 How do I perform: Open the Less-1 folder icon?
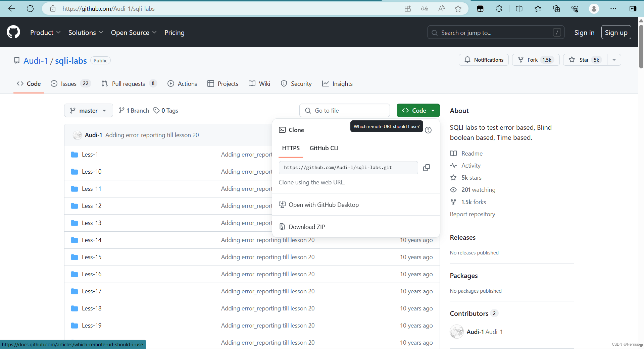coord(75,155)
